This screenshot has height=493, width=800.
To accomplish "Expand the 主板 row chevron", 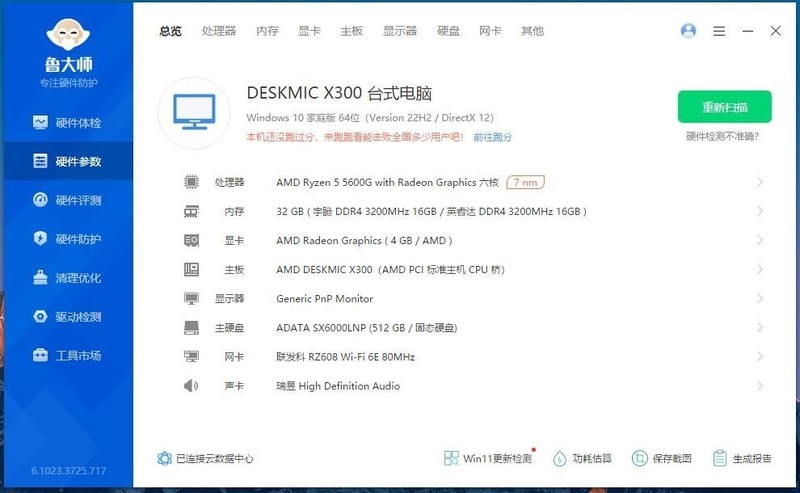I will [x=760, y=269].
